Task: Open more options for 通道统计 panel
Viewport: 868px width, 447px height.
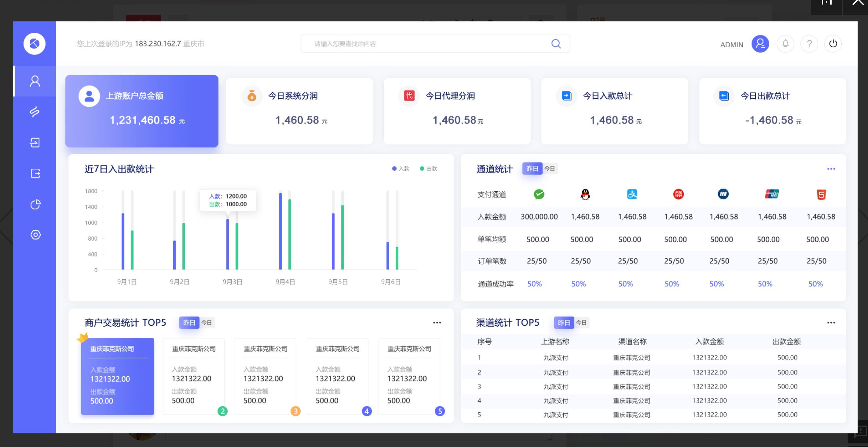Action: click(831, 169)
